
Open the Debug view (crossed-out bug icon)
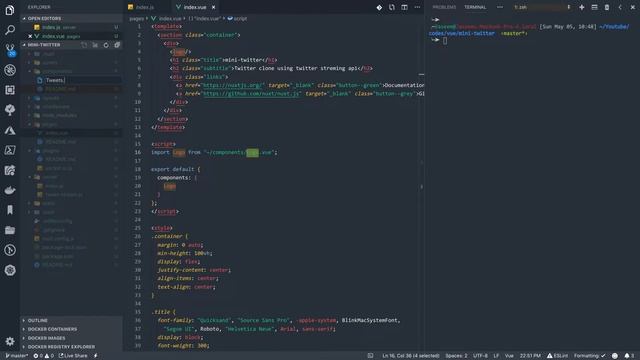(10, 70)
